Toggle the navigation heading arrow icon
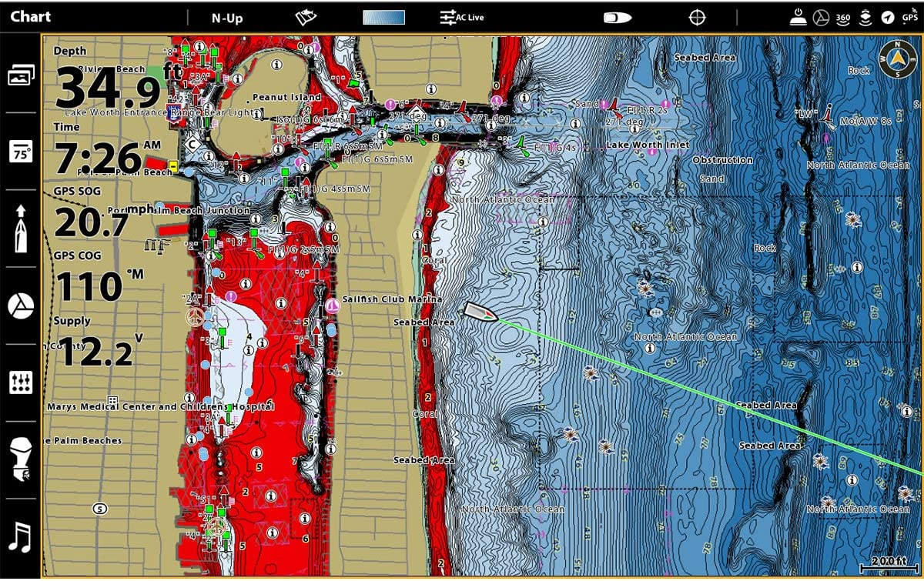This screenshot has height=581, width=924. point(889,16)
